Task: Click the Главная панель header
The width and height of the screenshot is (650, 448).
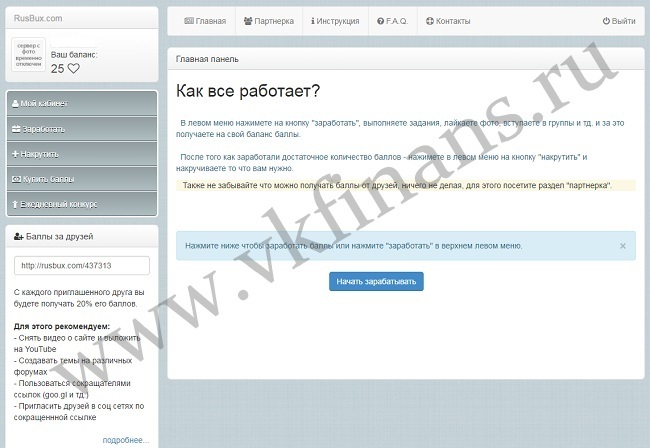Action: [207, 59]
